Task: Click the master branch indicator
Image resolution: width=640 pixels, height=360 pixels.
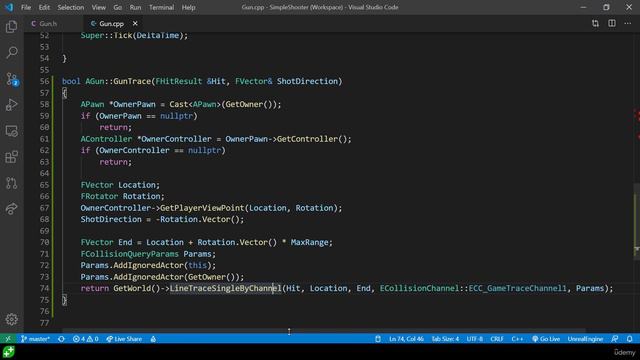Action: point(35,339)
